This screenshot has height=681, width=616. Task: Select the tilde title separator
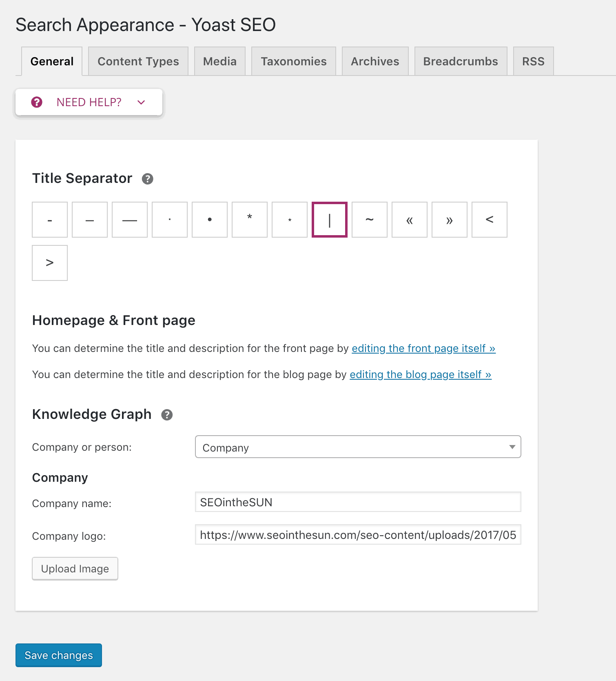pos(370,220)
